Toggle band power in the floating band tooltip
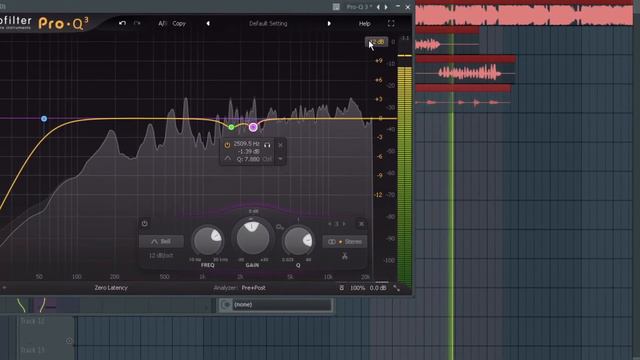The height and width of the screenshot is (360, 640). 227,145
